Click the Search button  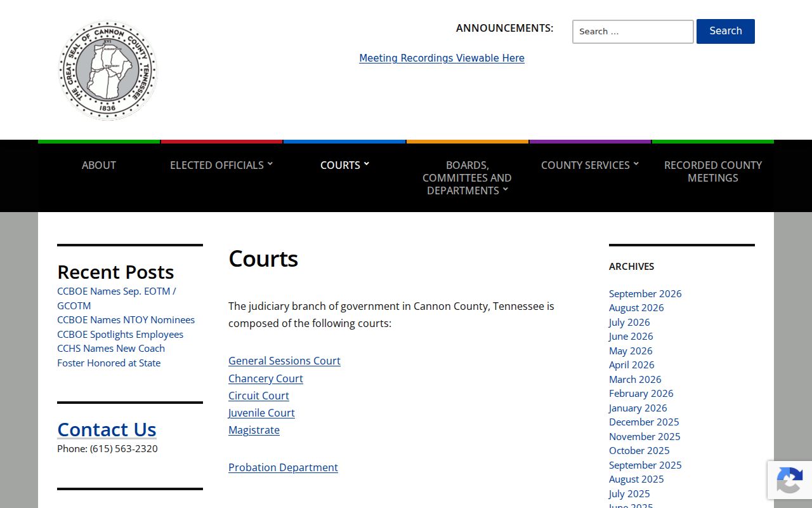tap(726, 31)
